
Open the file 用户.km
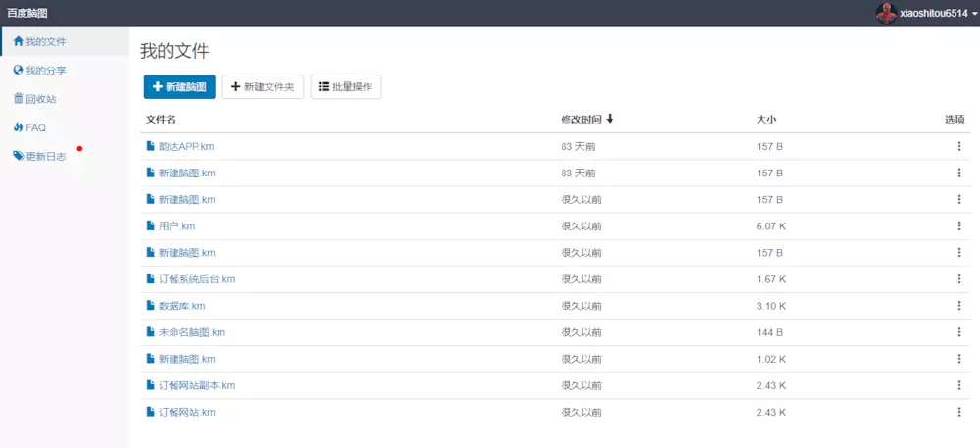pyautogui.click(x=176, y=226)
